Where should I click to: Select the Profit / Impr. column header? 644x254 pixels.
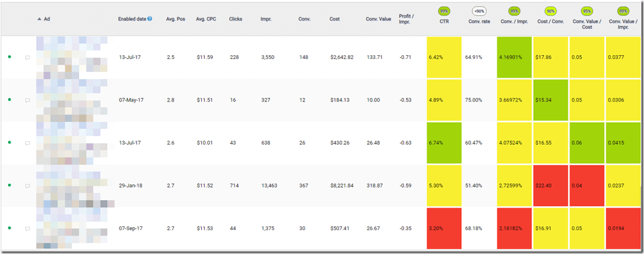click(407, 19)
